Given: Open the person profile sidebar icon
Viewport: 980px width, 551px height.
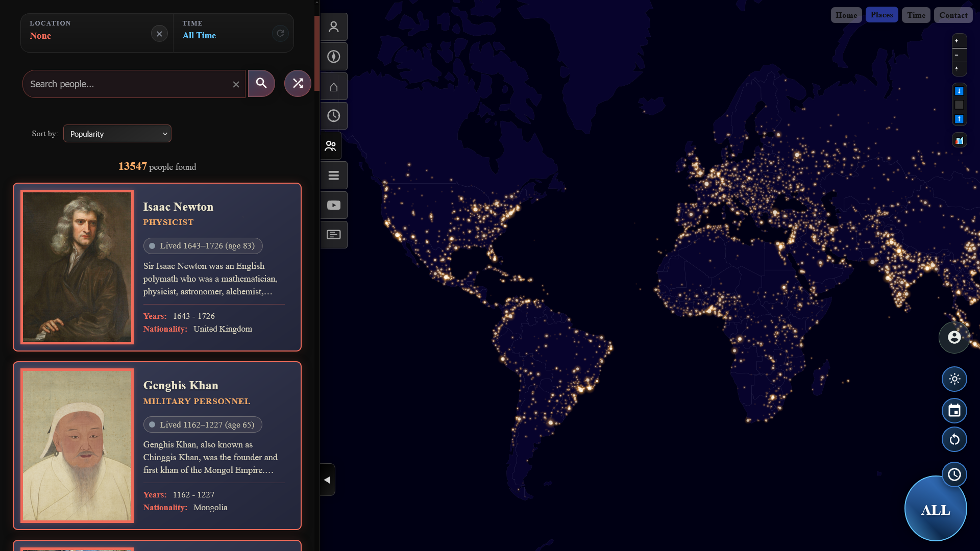Looking at the screenshot, I should click(334, 27).
